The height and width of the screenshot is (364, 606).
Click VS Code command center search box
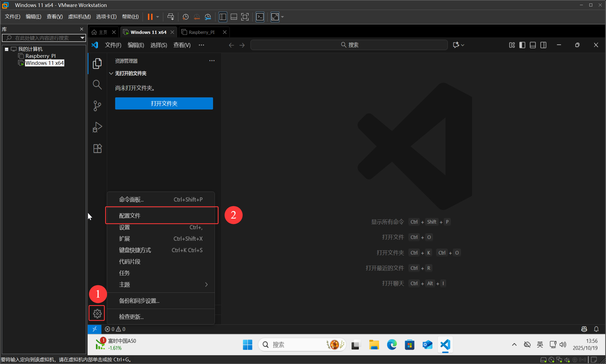(349, 45)
